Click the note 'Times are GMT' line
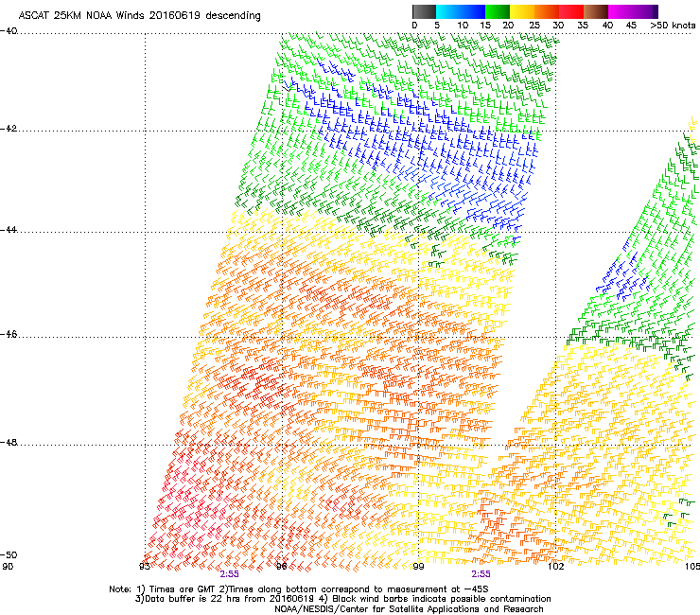The height and width of the screenshot is (615, 700). (299, 589)
